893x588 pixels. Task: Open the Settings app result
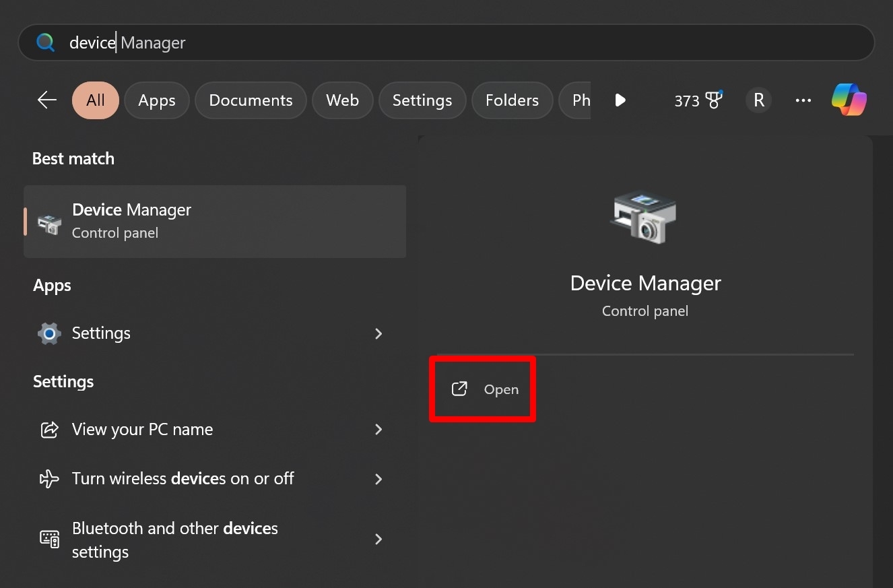(x=215, y=333)
